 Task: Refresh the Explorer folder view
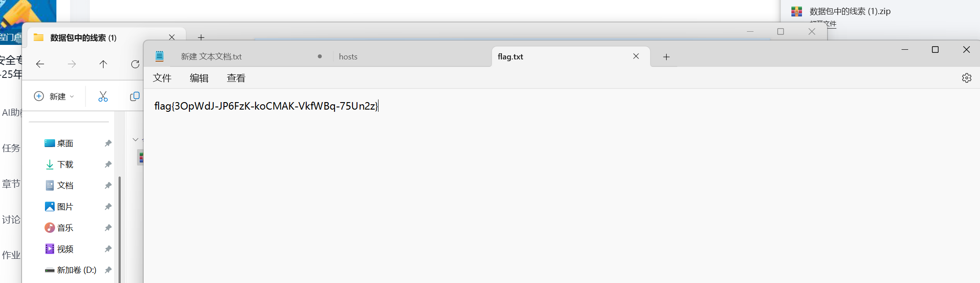(x=135, y=64)
